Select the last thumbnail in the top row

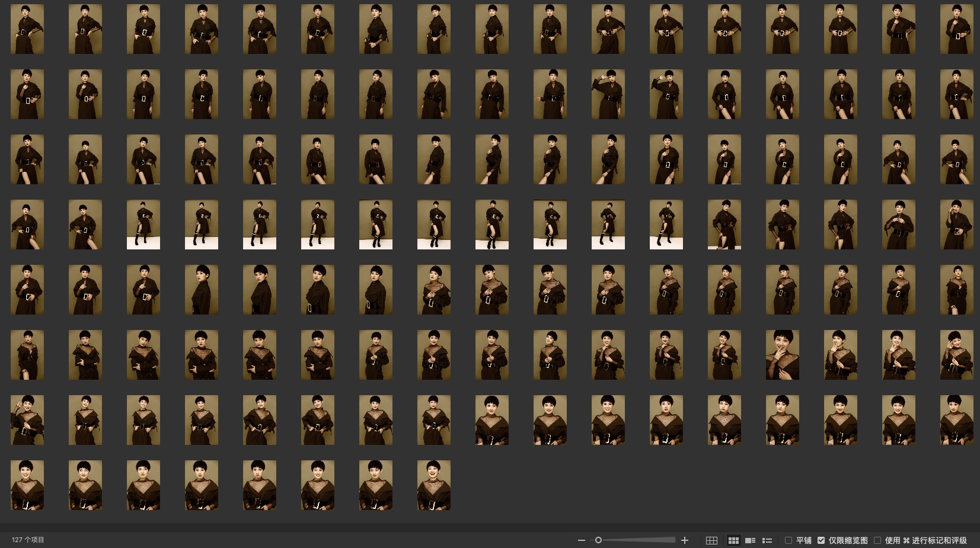pyautogui.click(x=956, y=29)
